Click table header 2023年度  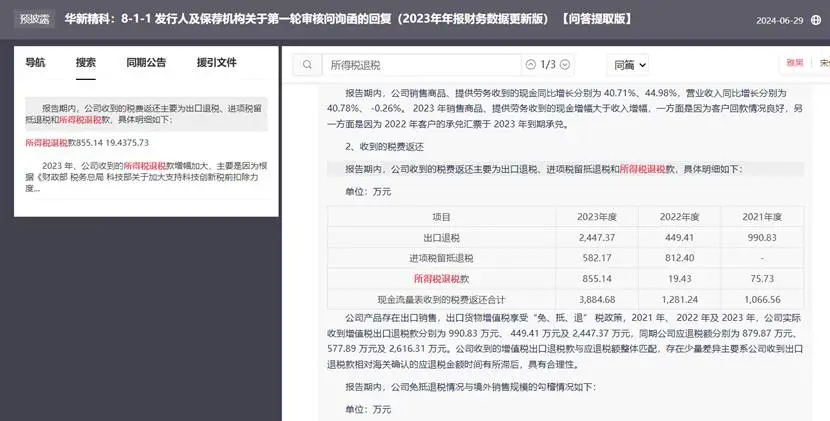tap(597, 217)
